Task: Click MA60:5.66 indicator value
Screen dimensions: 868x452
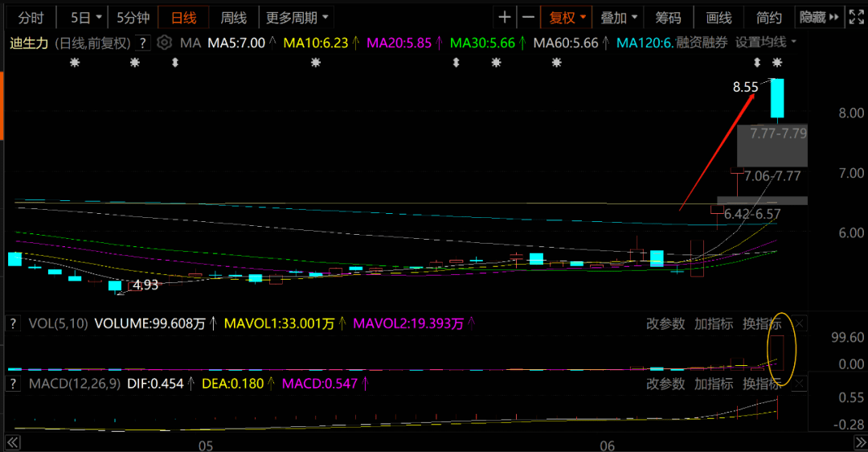Action: [x=566, y=43]
